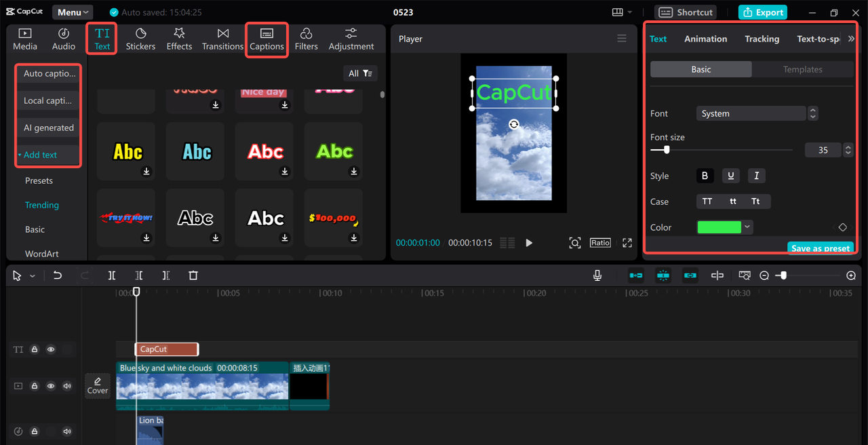Toggle Italic text style
Viewport: 868px width, 445px height.
756,176
